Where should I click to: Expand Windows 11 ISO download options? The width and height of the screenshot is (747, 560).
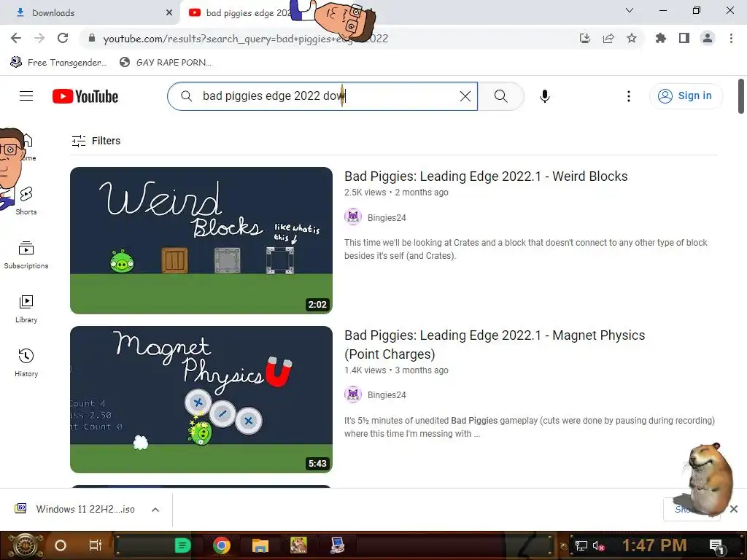point(155,510)
